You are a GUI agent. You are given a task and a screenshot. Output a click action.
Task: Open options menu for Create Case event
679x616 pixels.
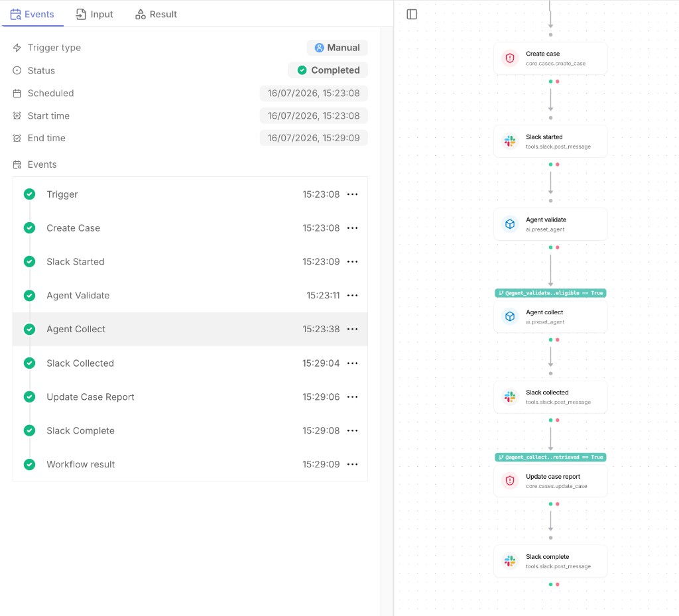click(x=353, y=228)
